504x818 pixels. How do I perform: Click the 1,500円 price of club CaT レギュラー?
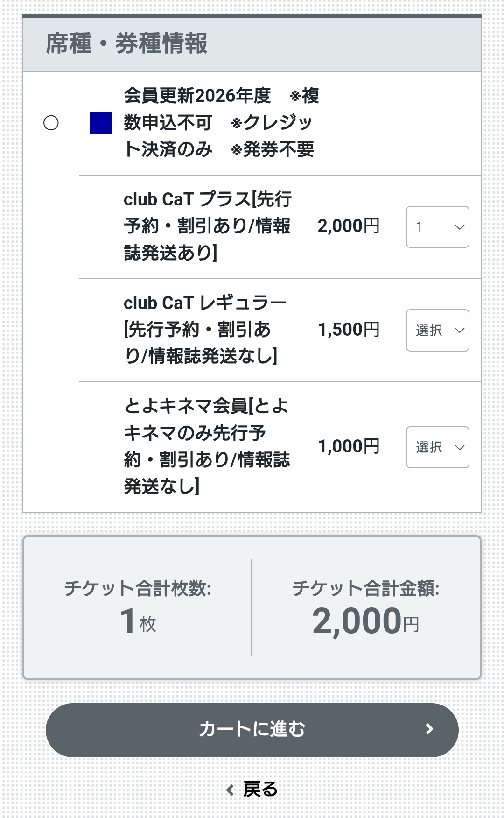click(349, 330)
